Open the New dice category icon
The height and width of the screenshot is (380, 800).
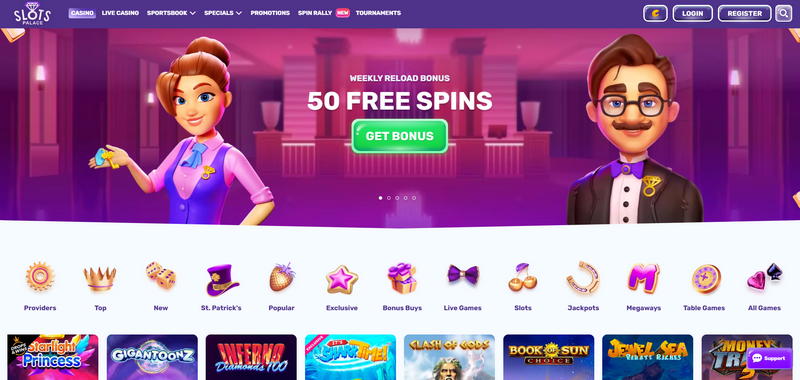point(161,275)
